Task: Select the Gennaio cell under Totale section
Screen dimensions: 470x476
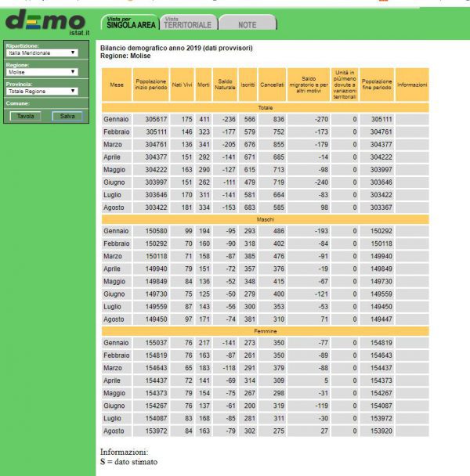Action: 116,119
